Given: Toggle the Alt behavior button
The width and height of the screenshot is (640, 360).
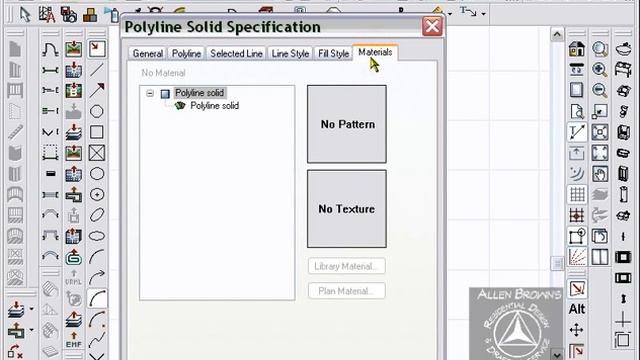Looking at the screenshot, I should (577, 309).
